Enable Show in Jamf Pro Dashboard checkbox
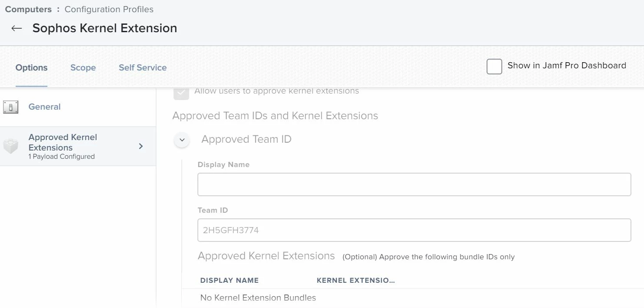Screen dimensions: 644x308 tap(494, 66)
